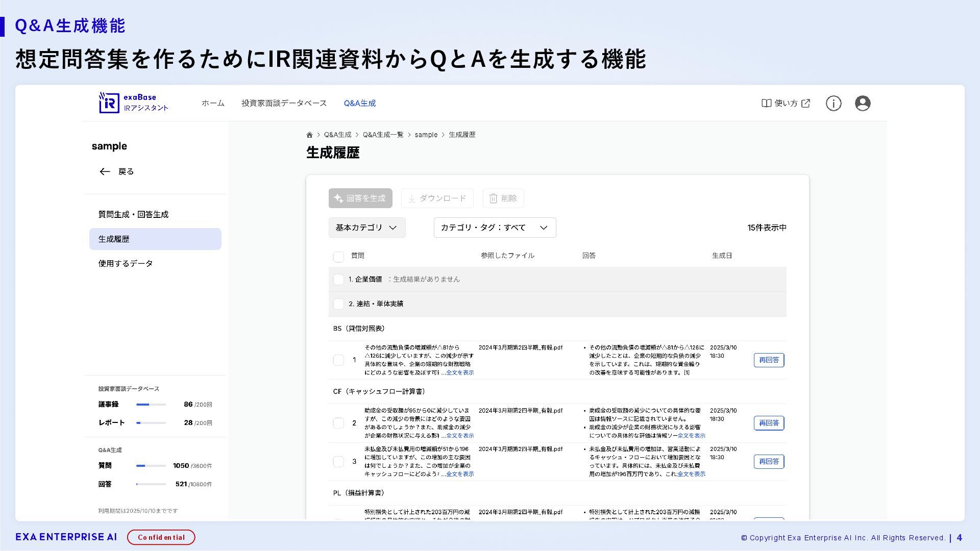Click the 質問 usage progress bar
Screen dimensions: 980x551
click(x=151, y=466)
